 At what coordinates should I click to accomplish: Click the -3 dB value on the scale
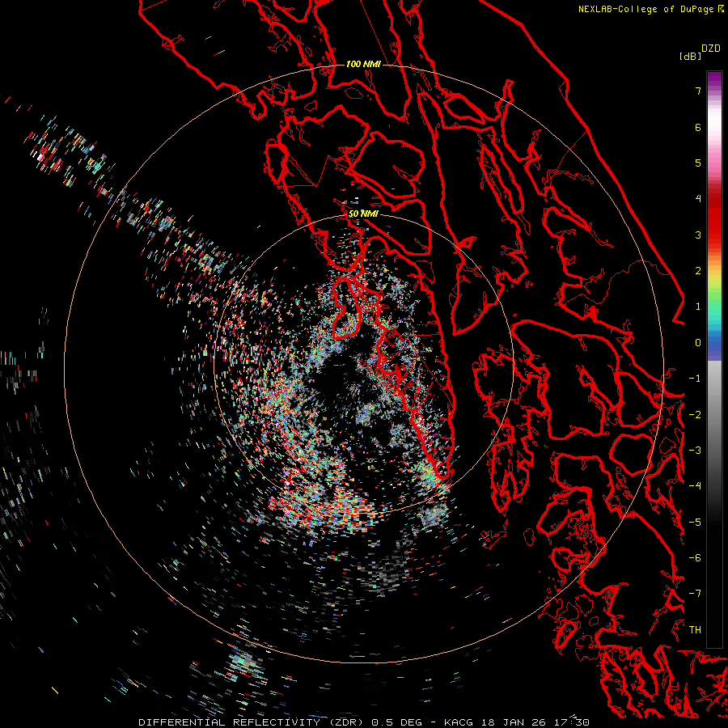695,451
